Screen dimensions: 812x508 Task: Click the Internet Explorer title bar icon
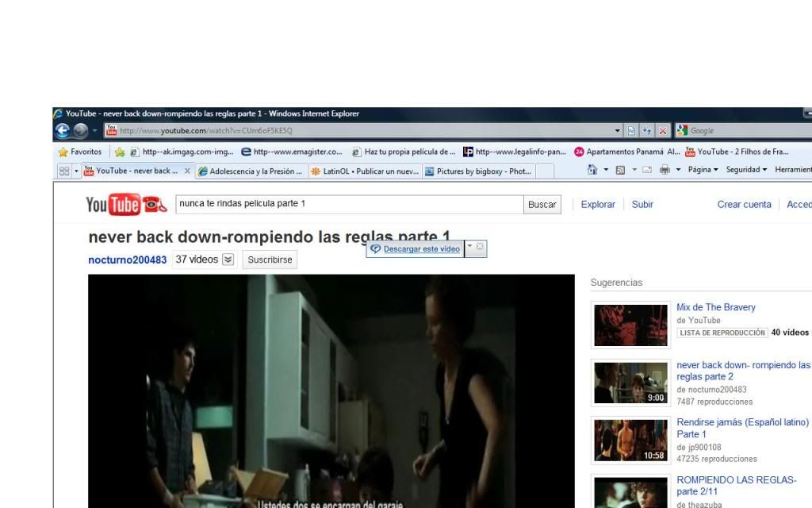pos(58,114)
